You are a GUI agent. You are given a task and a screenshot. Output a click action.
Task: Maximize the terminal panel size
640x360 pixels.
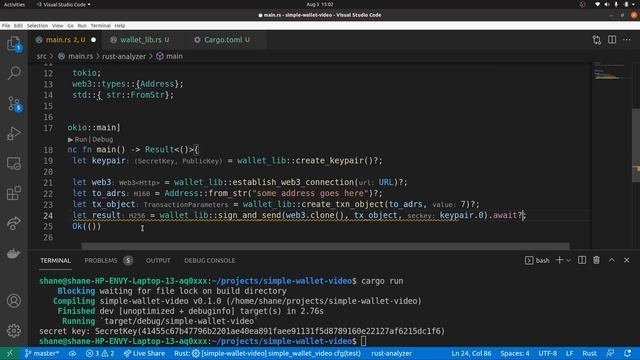click(612, 260)
